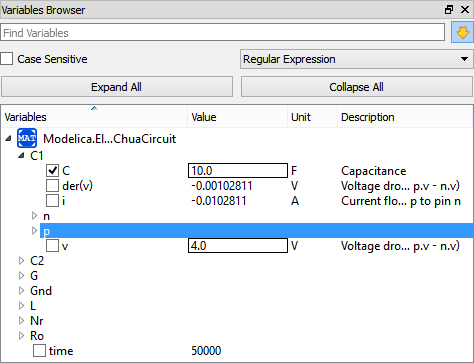Click the Capacitance description text
The image size is (474, 363).
pyautogui.click(x=373, y=171)
